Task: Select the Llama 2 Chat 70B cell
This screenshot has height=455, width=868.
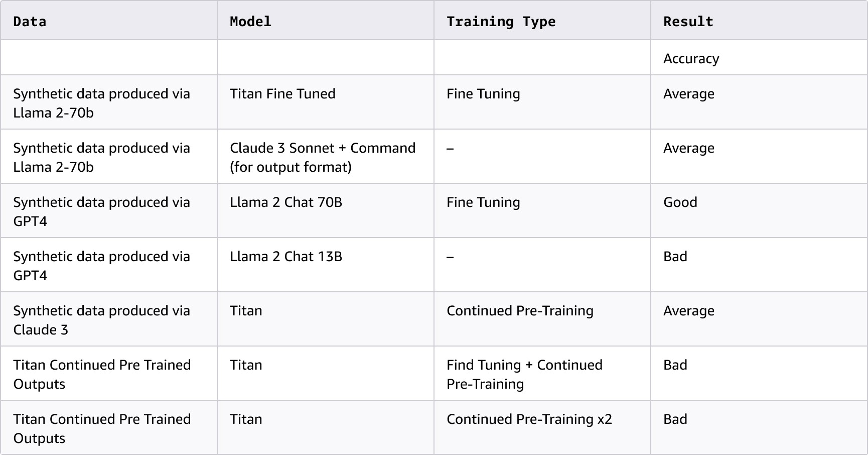Action: click(286, 202)
